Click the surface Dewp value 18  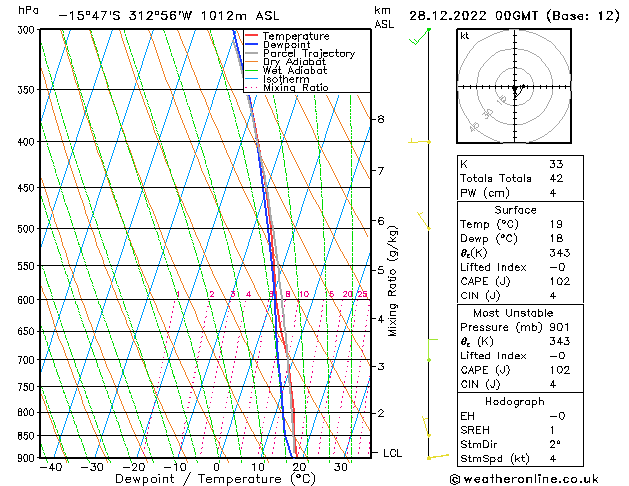(556, 239)
